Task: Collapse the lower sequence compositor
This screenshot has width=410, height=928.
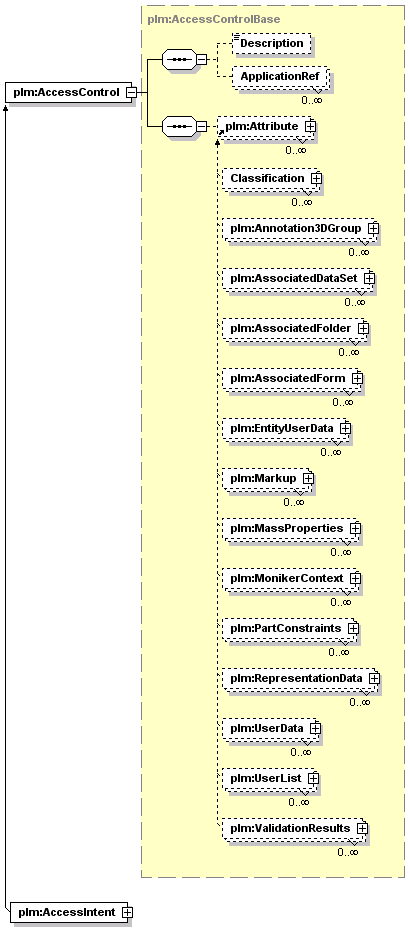Action: click(x=202, y=127)
